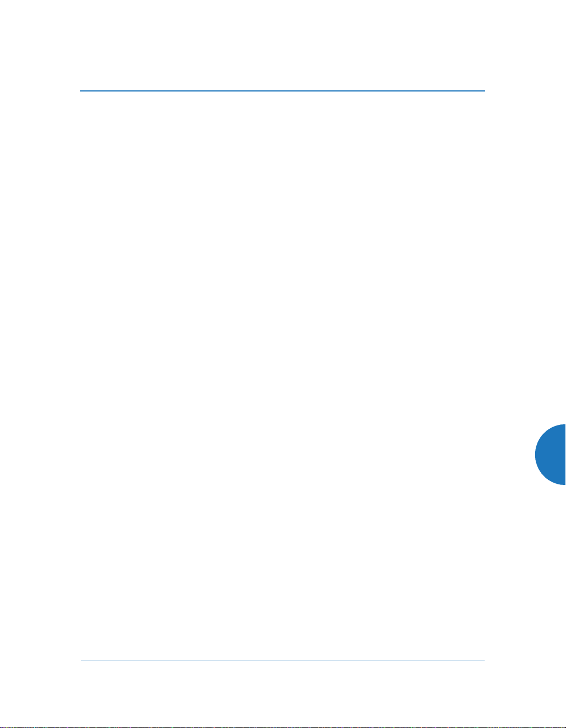Click the blue semicircle chapter tab
Screen dimensions: 566x728
point(551,455)
